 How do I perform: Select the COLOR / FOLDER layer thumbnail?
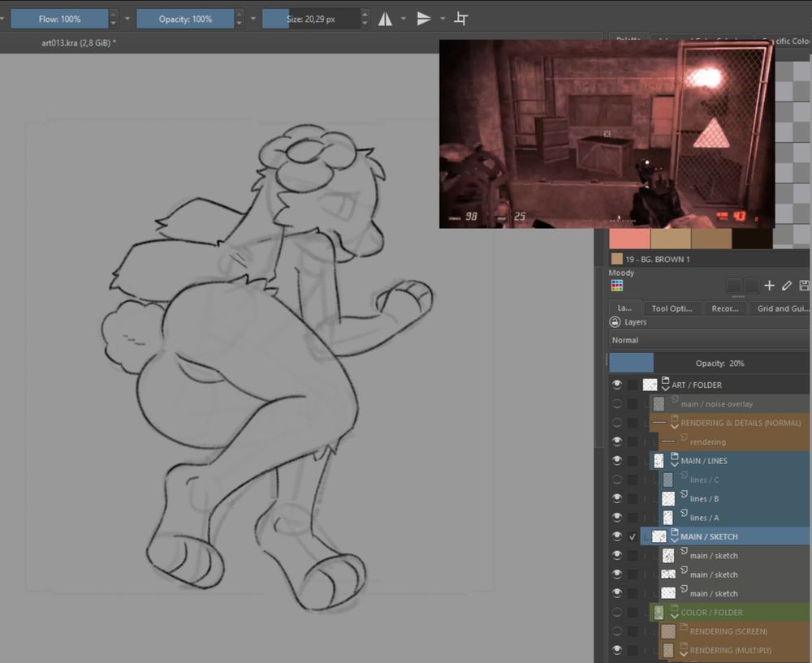659,612
